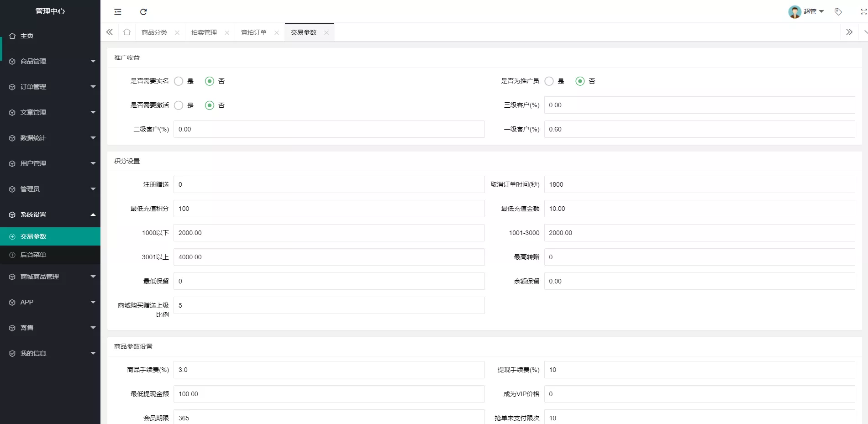Click the refresh page icon
The height and width of the screenshot is (424, 868).
(x=143, y=12)
